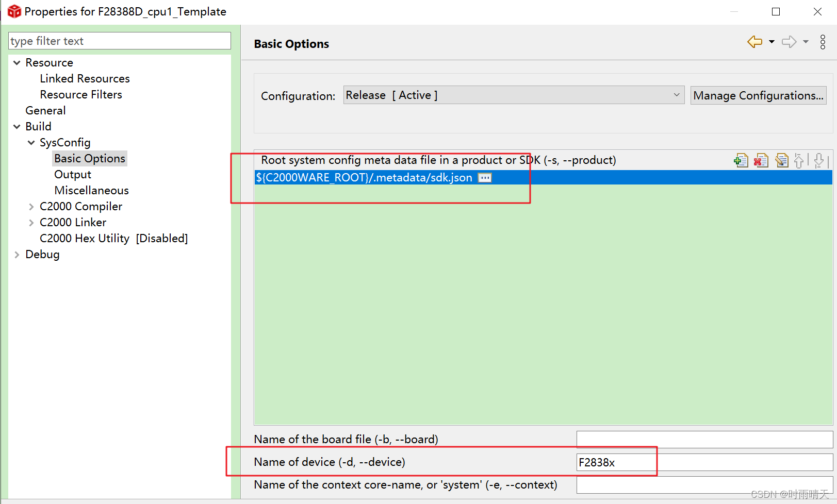The height and width of the screenshot is (504, 837).
Task: Click the delete entry icon with red X
Action: (761, 161)
